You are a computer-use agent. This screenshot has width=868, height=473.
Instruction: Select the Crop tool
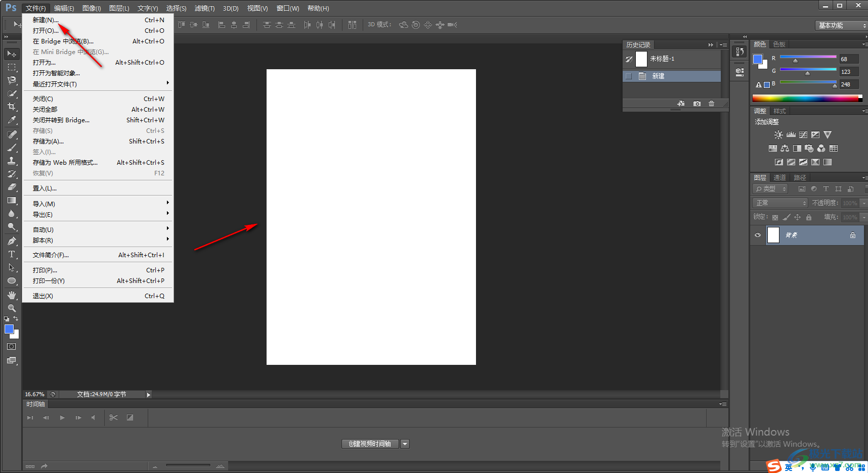pos(12,107)
